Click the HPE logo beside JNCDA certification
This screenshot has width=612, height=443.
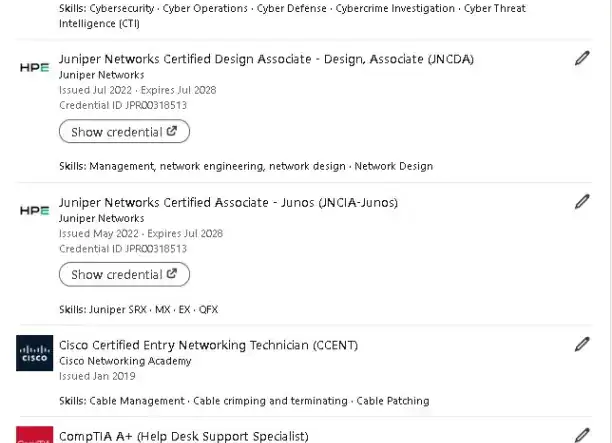(x=35, y=68)
